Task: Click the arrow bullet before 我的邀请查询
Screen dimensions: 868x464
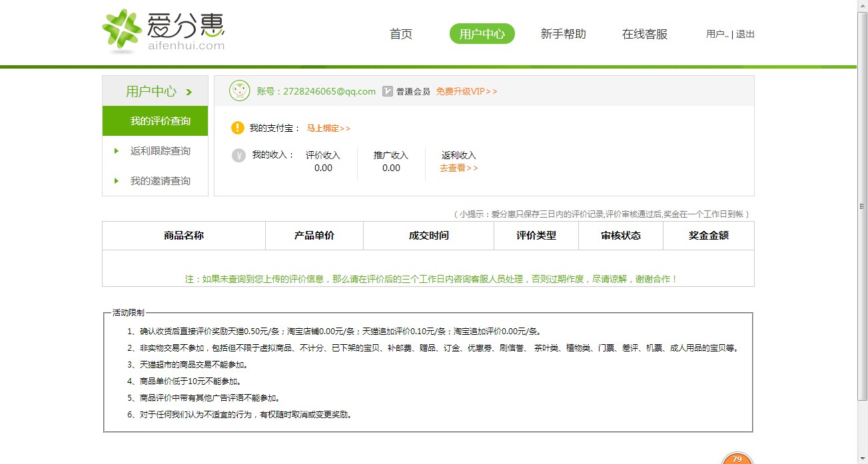Action: (117, 181)
